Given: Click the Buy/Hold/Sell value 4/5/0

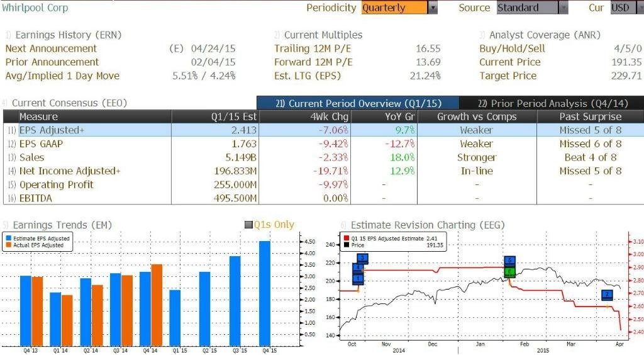Looking at the screenshot, I should pos(628,48).
